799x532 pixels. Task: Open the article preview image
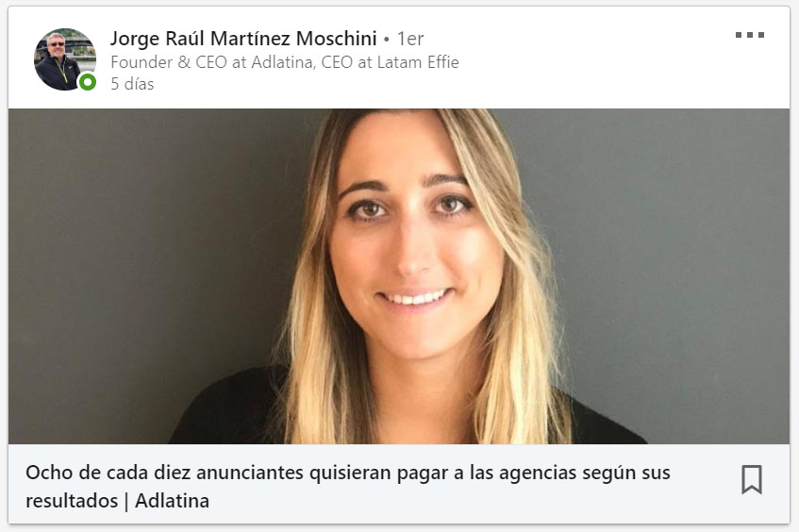pyautogui.click(x=399, y=276)
